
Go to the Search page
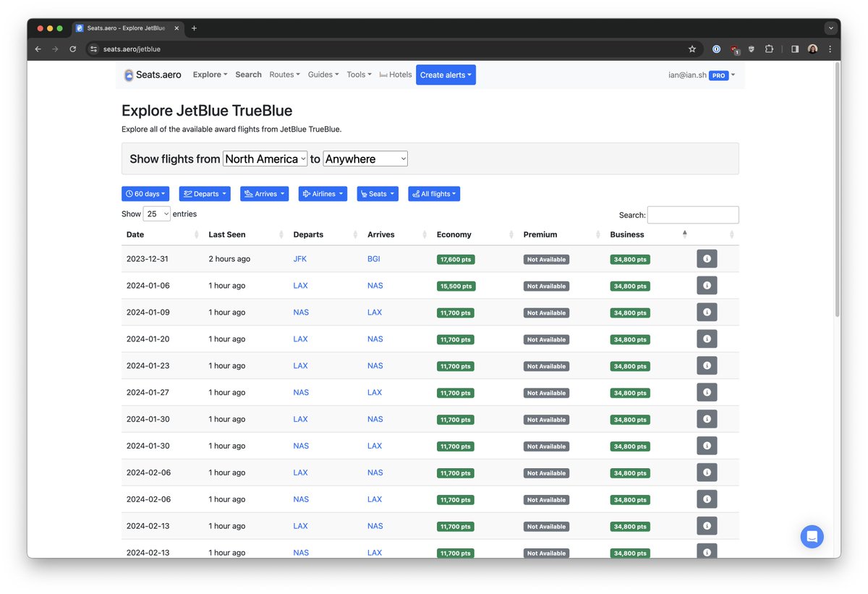point(248,75)
